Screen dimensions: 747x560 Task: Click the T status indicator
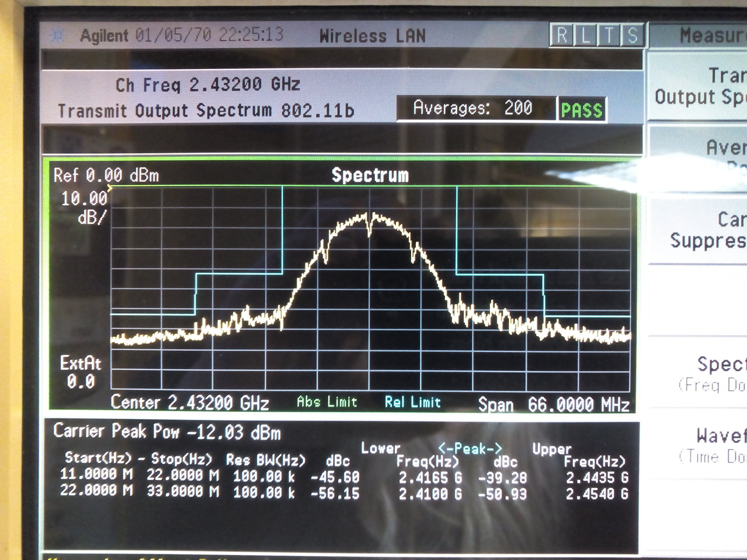pyautogui.click(x=609, y=35)
